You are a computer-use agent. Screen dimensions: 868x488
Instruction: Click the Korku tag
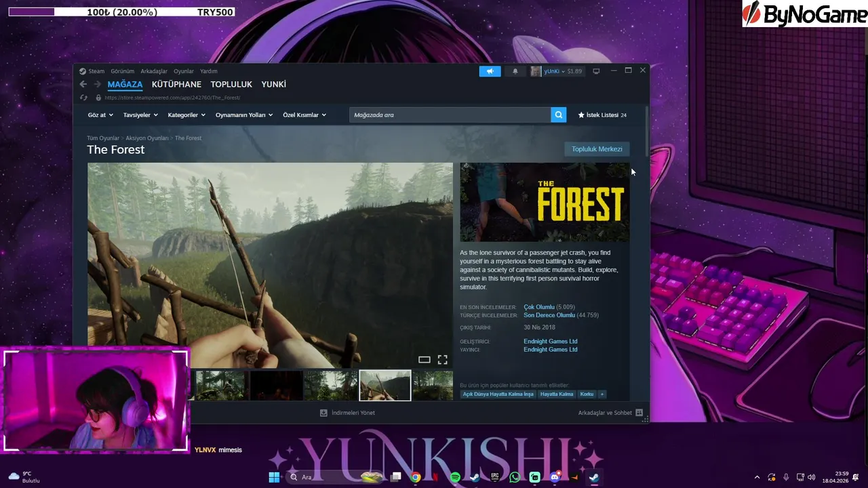587,394
